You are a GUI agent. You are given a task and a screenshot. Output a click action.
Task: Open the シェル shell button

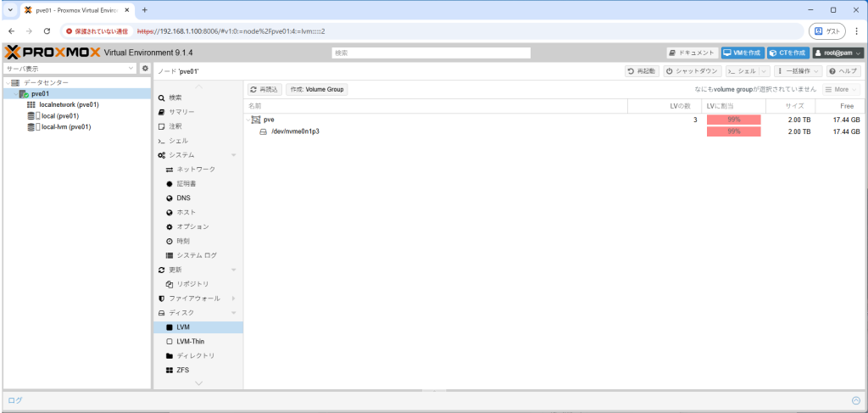point(743,71)
